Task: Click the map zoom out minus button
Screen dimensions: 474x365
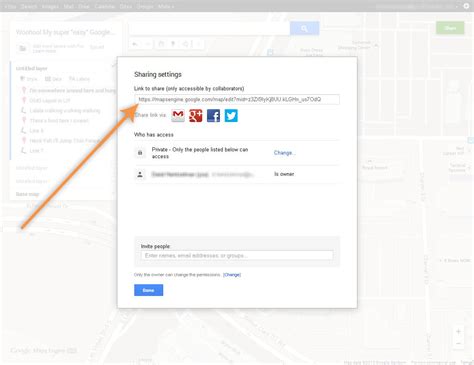Action: tap(458, 343)
